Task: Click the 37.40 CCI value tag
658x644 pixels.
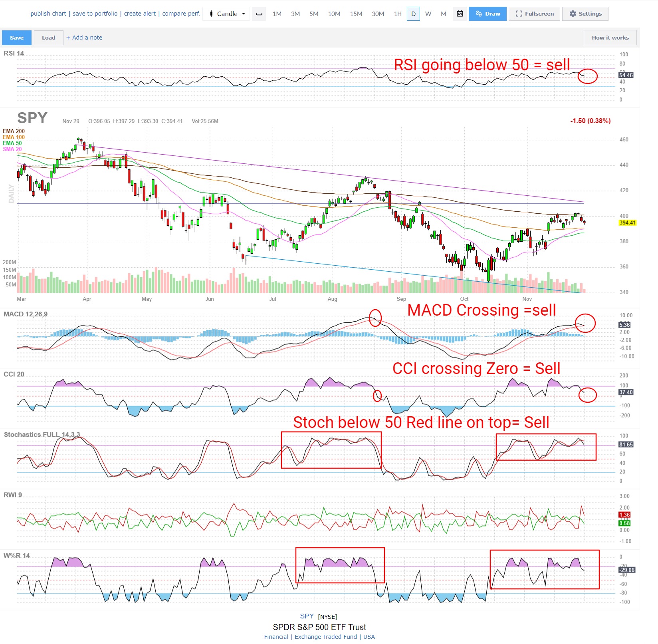Action: (x=626, y=392)
